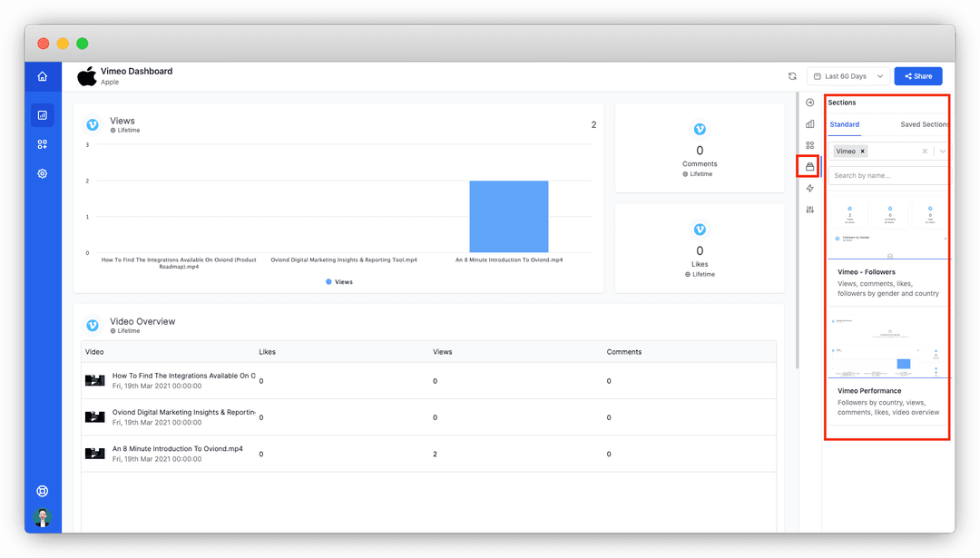The width and height of the screenshot is (980, 558).
Task: Click the Likes column header in Video Overview
Action: tap(267, 352)
